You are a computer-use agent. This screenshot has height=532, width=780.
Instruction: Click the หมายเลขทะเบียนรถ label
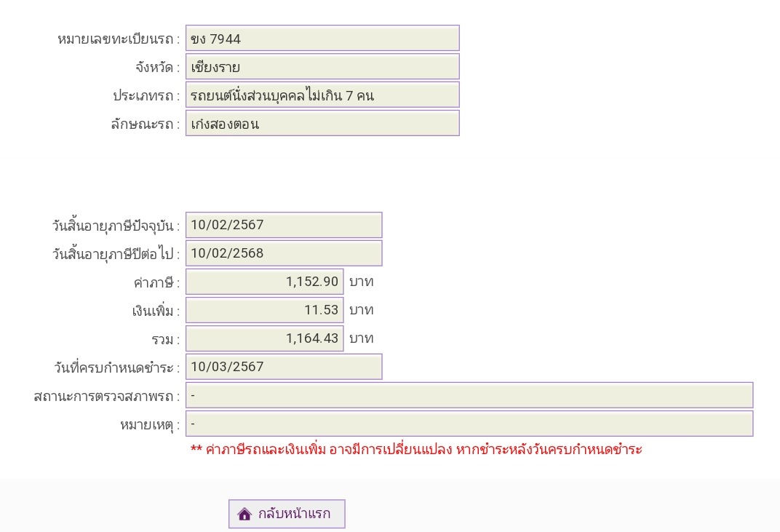pos(119,39)
